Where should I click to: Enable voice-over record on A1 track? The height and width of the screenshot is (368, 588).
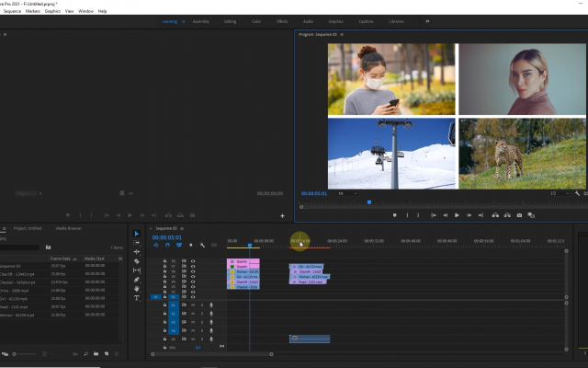click(x=211, y=305)
